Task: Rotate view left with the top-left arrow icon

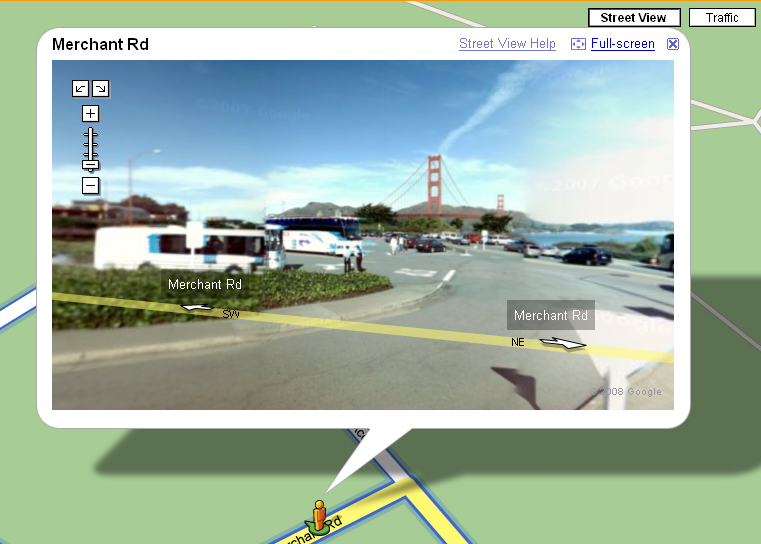Action: (80, 88)
